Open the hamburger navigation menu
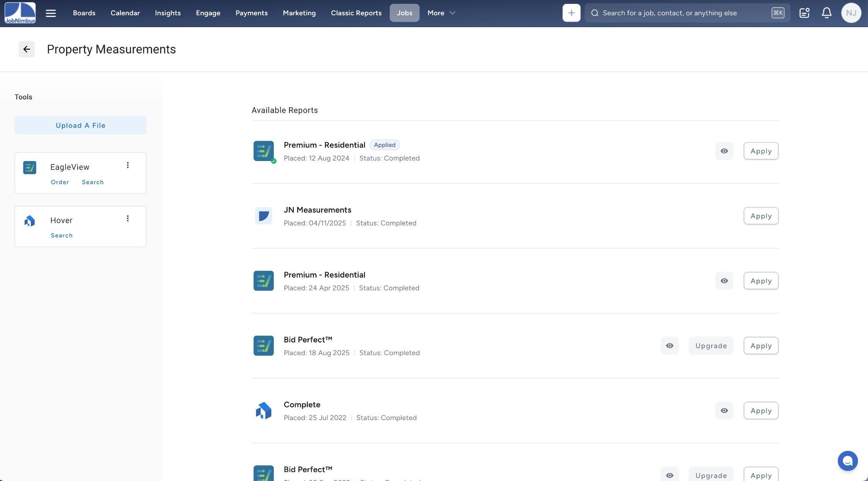 51,13
